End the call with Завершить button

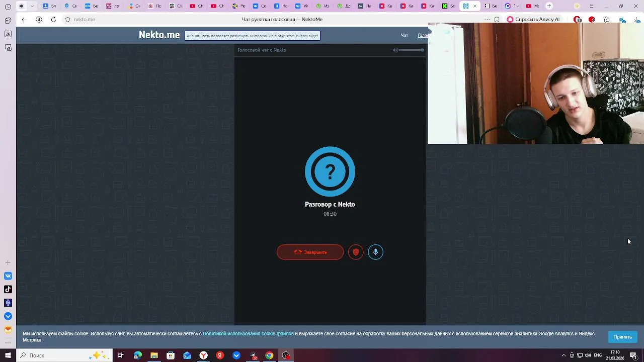pyautogui.click(x=310, y=252)
